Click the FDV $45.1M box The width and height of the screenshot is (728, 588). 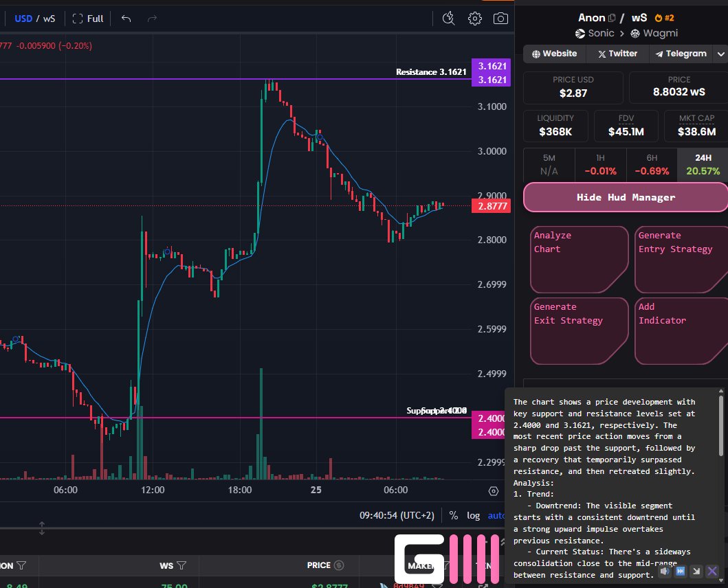(x=626, y=126)
